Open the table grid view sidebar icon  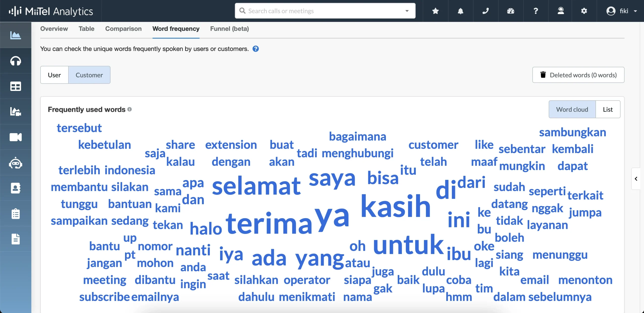coord(15,86)
